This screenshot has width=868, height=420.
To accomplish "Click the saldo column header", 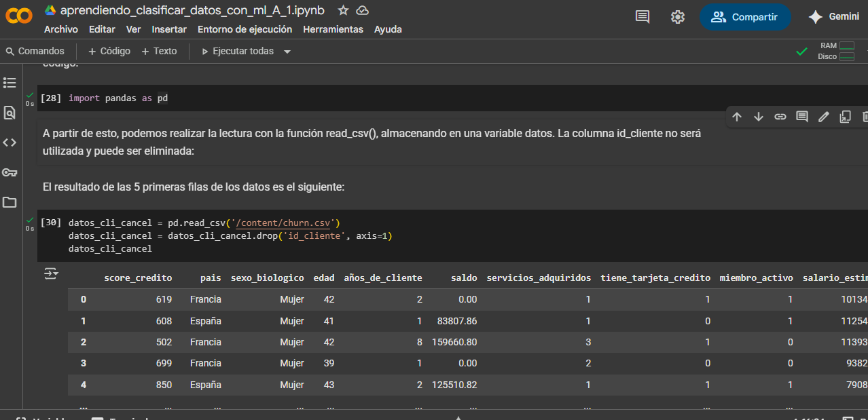I will coord(464,278).
